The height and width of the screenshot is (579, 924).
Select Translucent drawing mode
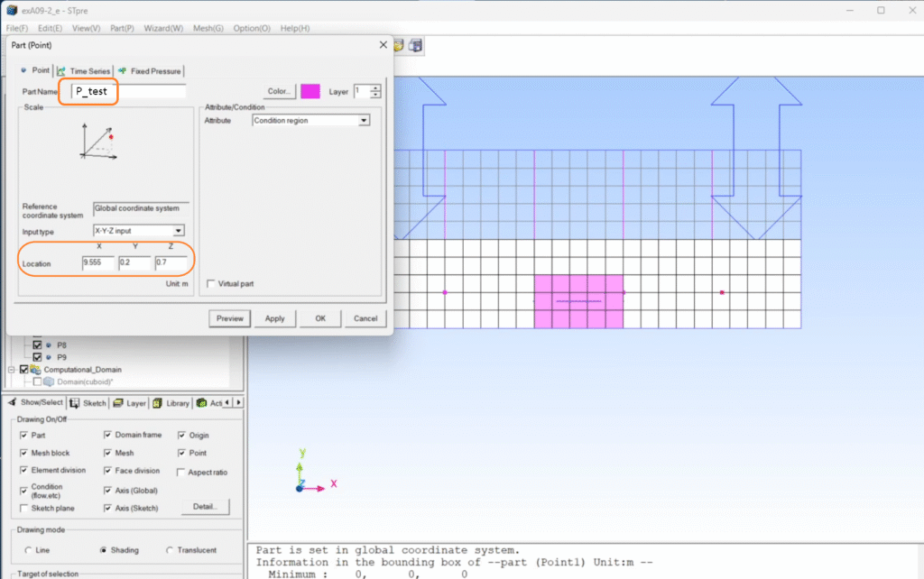coord(169,550)
